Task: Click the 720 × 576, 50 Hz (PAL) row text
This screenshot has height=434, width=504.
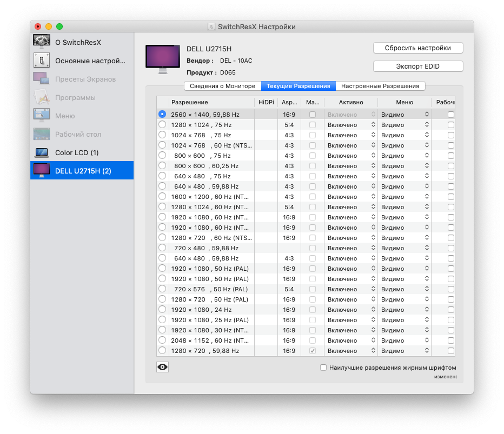Action: pos(211,289)
